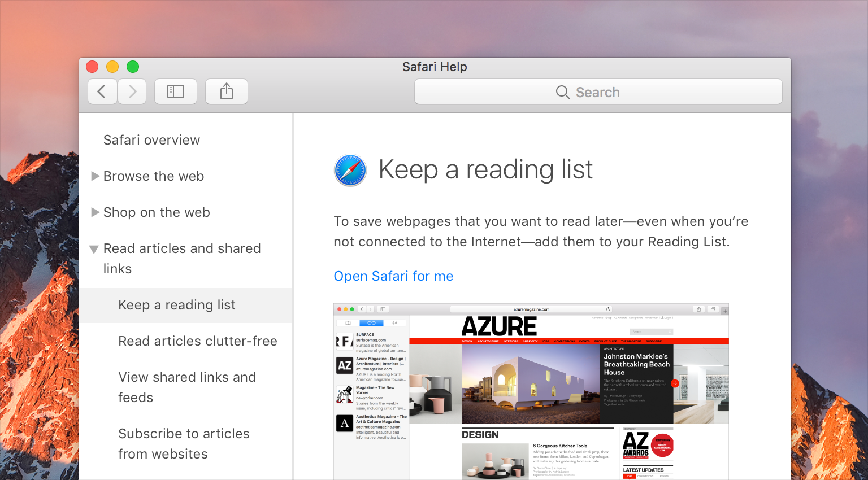This screenshot has width=868, height=480.
Task: Click the SURFACE reading list entry in screenshot
Action: [x=371, y=342]
